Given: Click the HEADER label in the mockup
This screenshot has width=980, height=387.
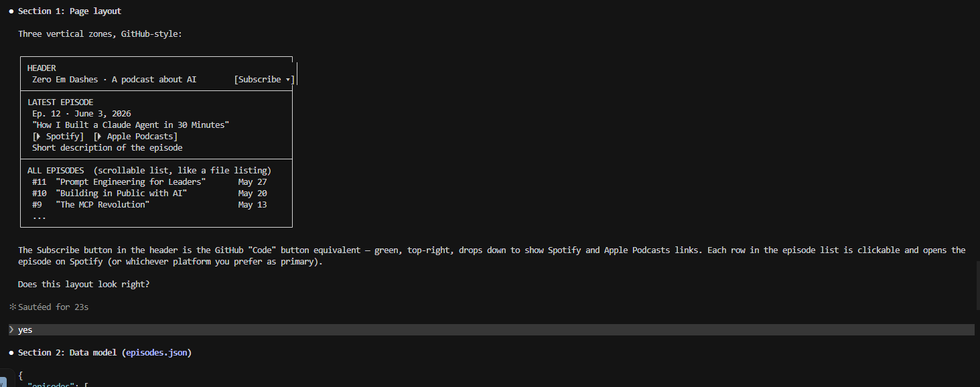Looking at the screenshot, I should coord(42,68).
